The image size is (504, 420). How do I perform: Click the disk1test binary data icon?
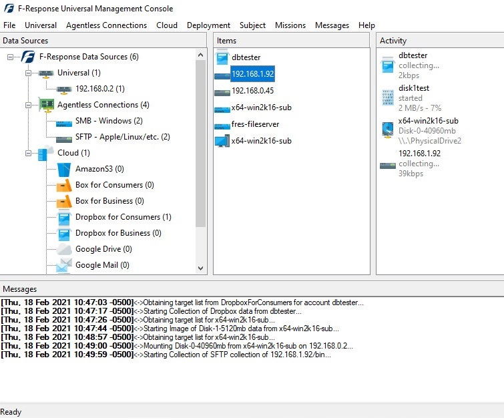point(388,97)
